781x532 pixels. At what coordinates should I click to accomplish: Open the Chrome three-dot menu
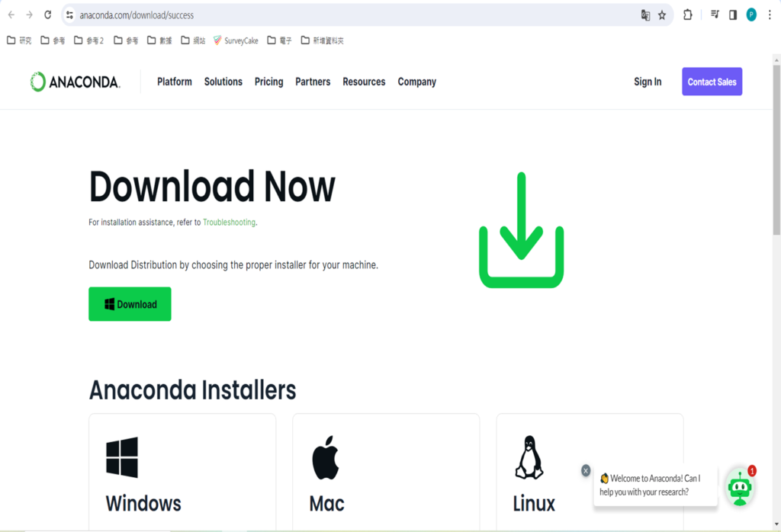click(x=770, y=14)
